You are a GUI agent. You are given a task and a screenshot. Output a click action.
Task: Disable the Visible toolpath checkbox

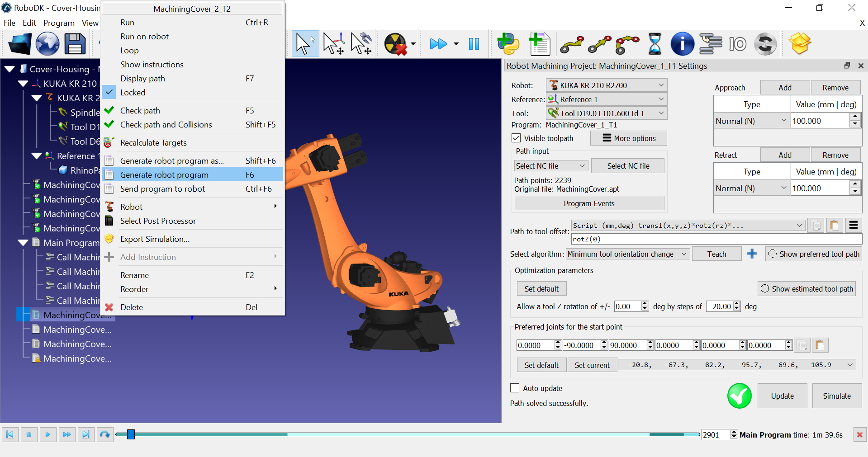pyautogui.click(x=516, y=138)
